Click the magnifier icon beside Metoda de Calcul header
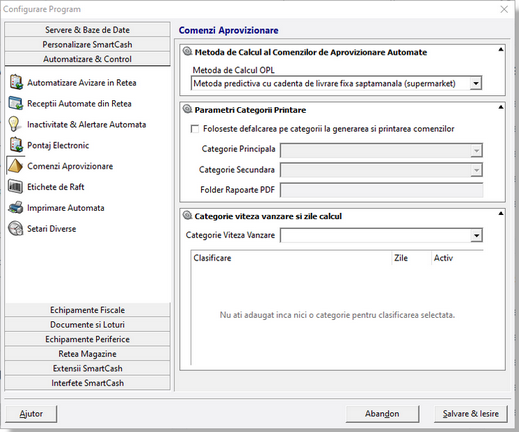 [x=188, y=51]
